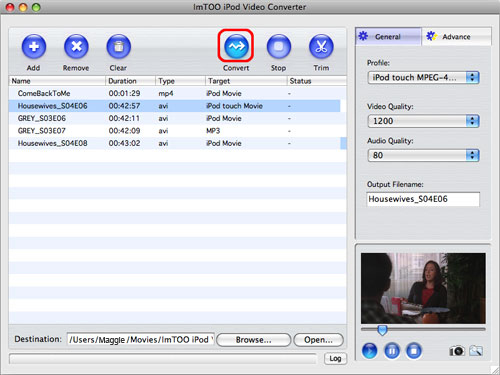Move the preview seek slider handle
The height and width of the screenshot is (375, 500).
[x=382, y=330]
